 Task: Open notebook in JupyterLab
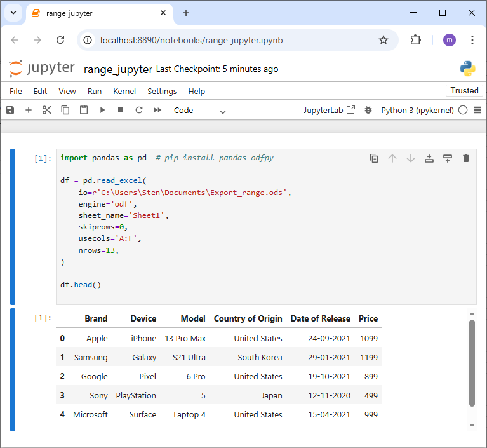[330, 110]
